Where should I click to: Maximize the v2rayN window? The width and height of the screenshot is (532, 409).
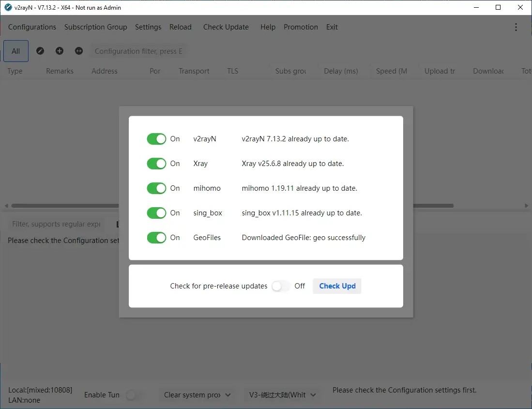pyautogui.click(x=498, y=7)
